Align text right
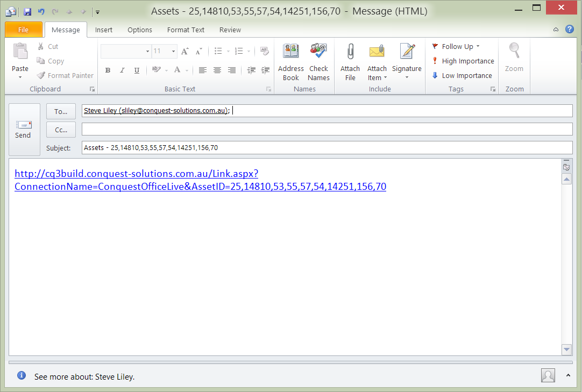The height and width of the screenshot is (392, 582). point(232,70)
